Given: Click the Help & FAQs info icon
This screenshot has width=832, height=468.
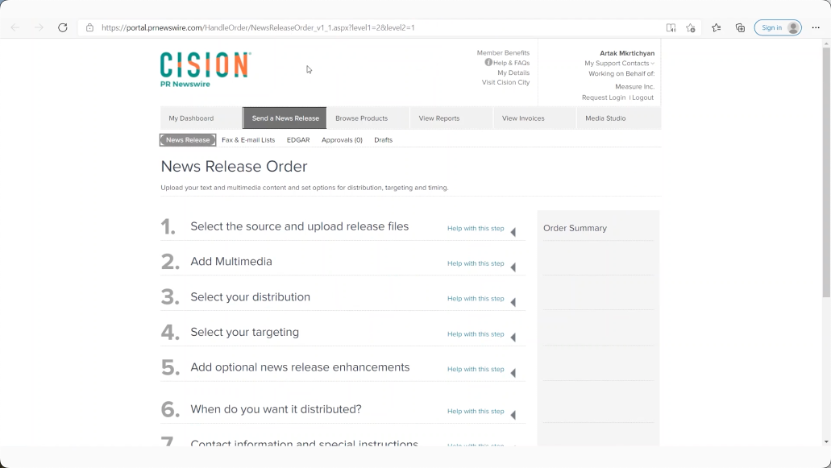Looking at the screenshot, I should [x=488, y=62].
